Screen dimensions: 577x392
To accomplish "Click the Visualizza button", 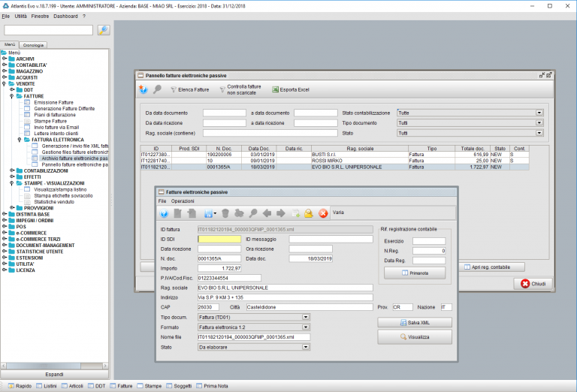I will [415, 337].
